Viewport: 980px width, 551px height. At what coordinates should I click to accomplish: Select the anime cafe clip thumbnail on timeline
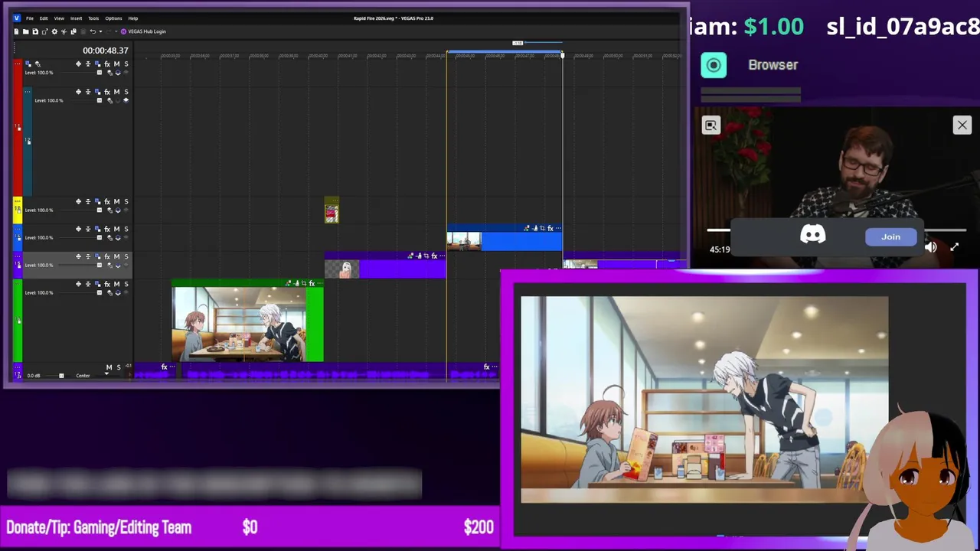coord(239,324)
